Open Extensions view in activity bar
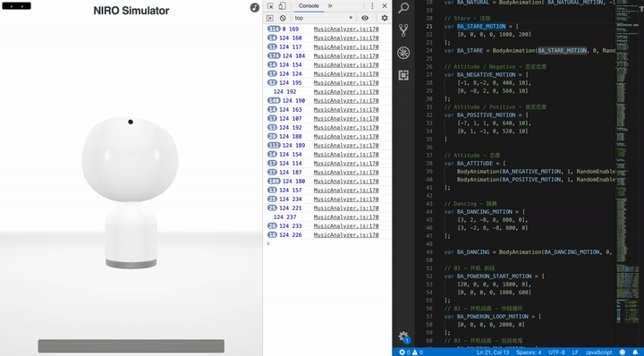This screenshot has width=644, height=356. coord(403,75)
